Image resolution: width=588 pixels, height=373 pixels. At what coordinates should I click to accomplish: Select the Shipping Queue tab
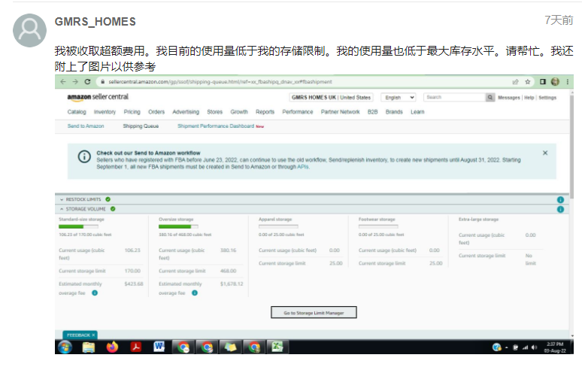[x=141, y=126]
